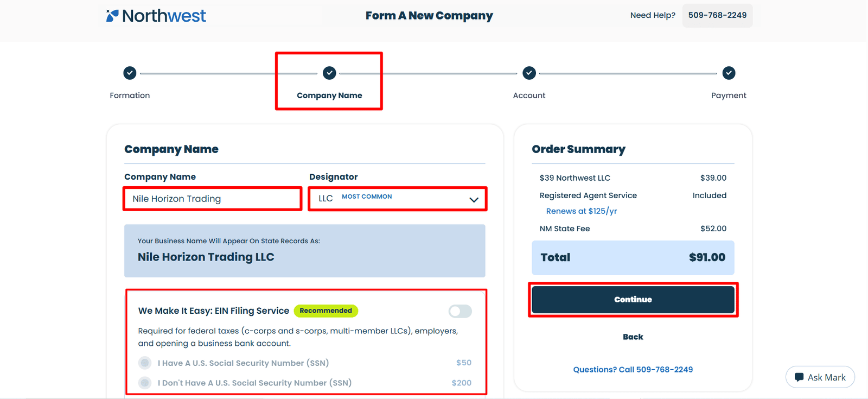Click the $52.00 state fee amount
The height and width of the screenshot is (399, 868).
tap(713, 229)
